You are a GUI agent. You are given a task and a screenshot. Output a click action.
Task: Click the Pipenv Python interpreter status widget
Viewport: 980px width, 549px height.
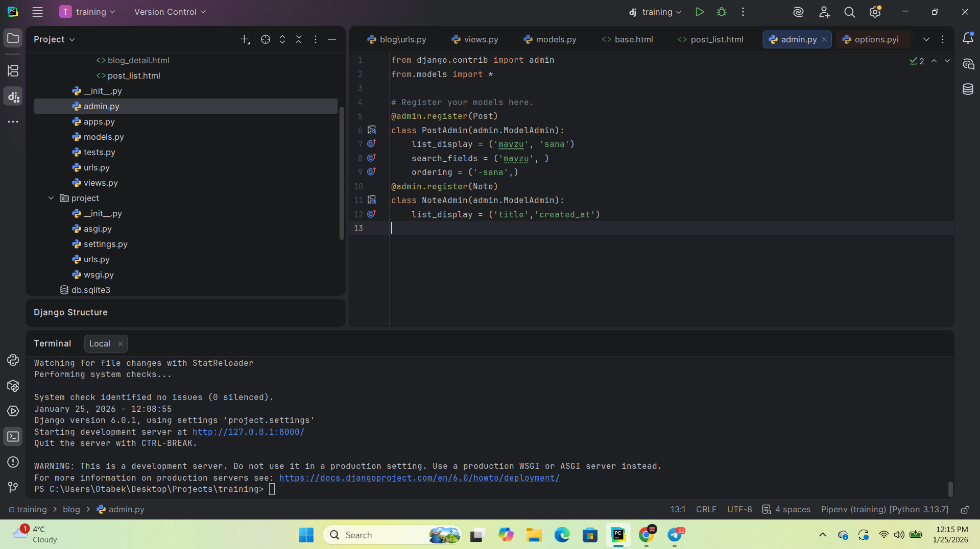[x=884, y=509]
